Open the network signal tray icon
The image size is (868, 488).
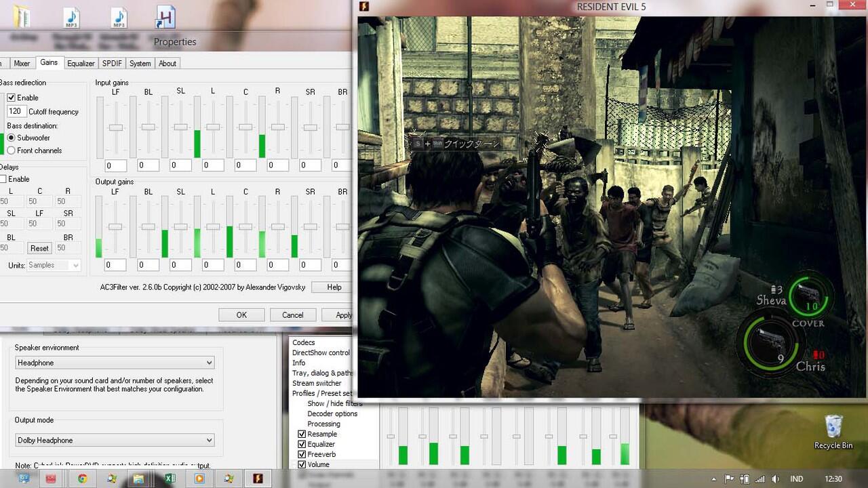[760, 479]
